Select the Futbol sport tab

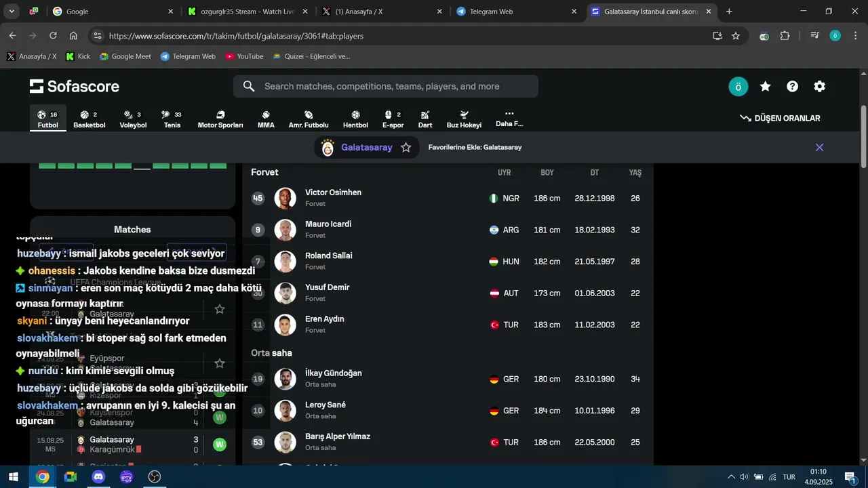tap(47, 119)
